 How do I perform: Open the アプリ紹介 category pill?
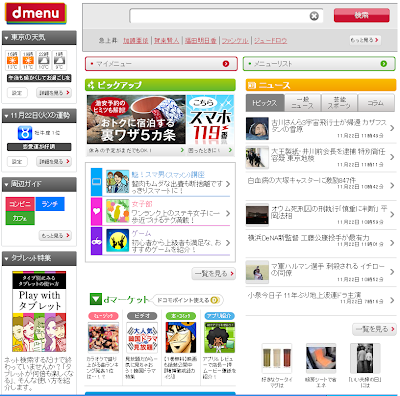[x=219, y=316]
